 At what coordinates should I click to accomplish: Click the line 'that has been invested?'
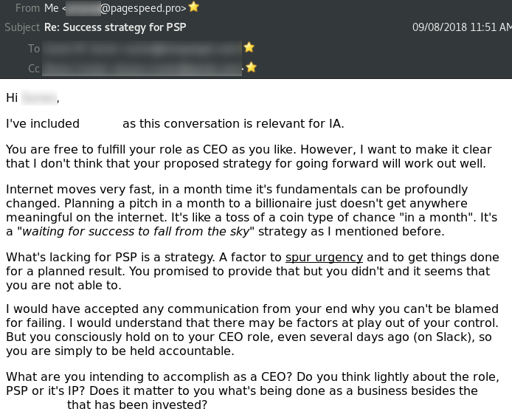tap(137, 405)
